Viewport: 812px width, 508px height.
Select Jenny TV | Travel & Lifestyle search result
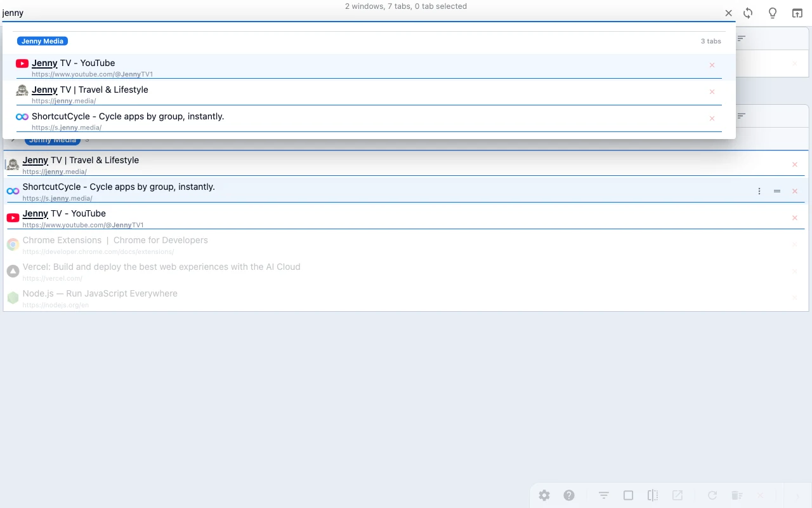(90, 90)
